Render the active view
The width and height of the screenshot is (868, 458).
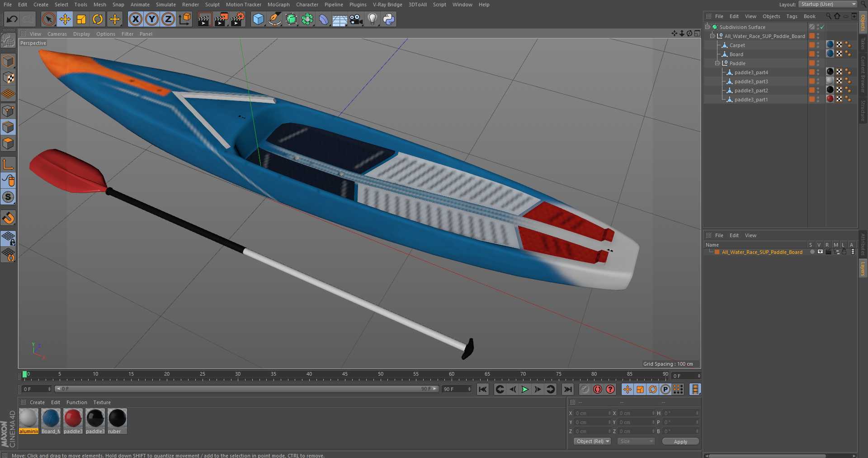(x=204, y=19)
